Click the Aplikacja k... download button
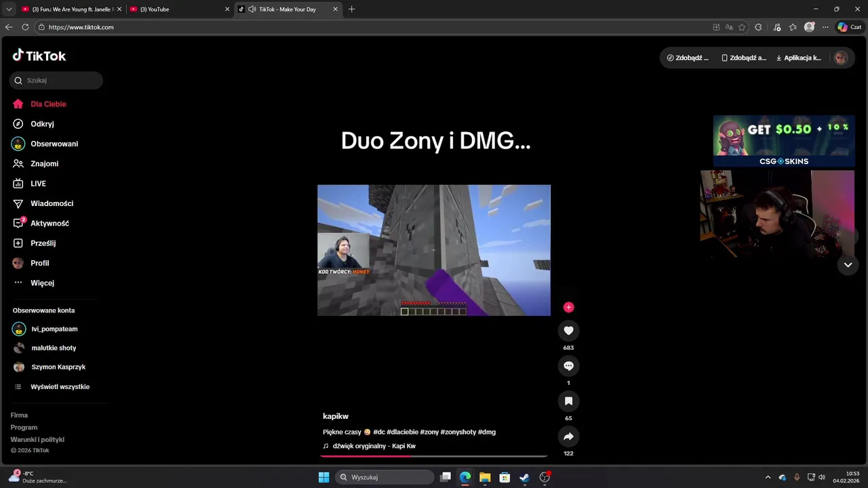Image resolution: width=868 pixels, height=488 pixels. (x=798, y=58)
